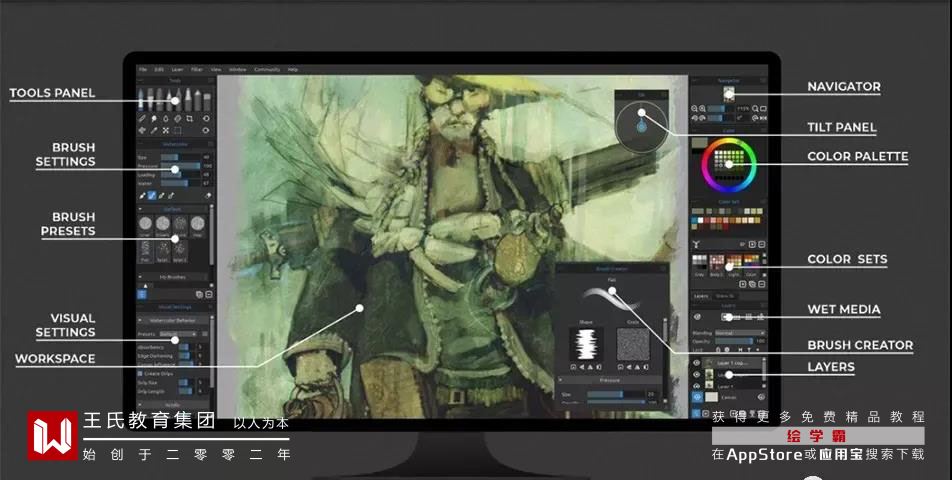The height and width of the screenshot is (480, 952).
Task: Open the Blending mode dropdown in Layers
Action: click(740, 333)
